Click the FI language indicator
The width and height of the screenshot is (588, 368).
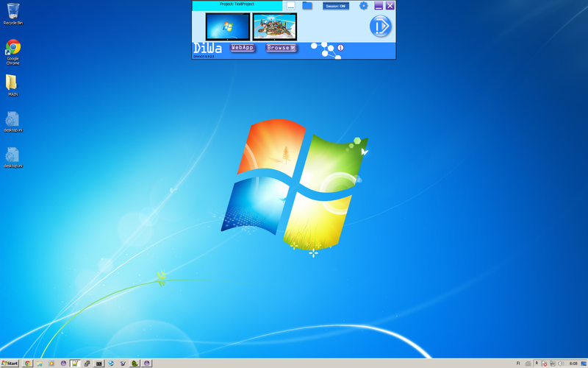tap(518, 363)
